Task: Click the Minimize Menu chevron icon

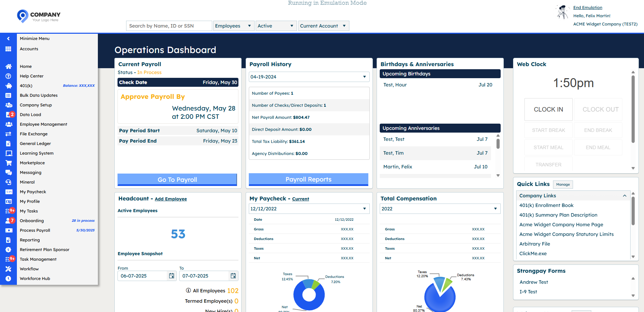Action: pyautogui.click(x=8, y=39)
